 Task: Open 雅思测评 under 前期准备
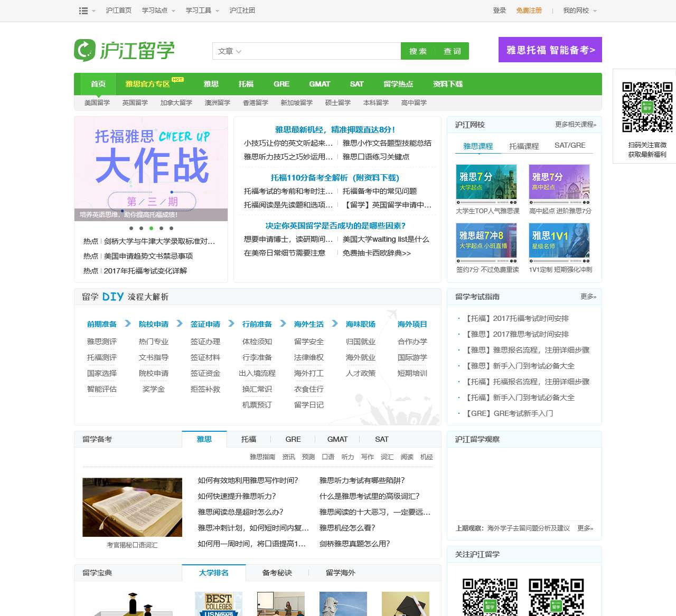(102, 342)
